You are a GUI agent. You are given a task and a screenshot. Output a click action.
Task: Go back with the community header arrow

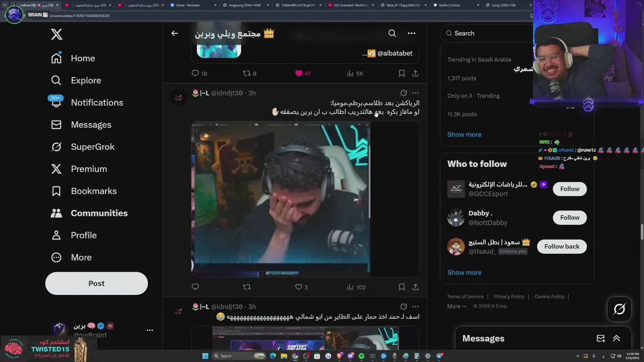(x=175, y=33)
